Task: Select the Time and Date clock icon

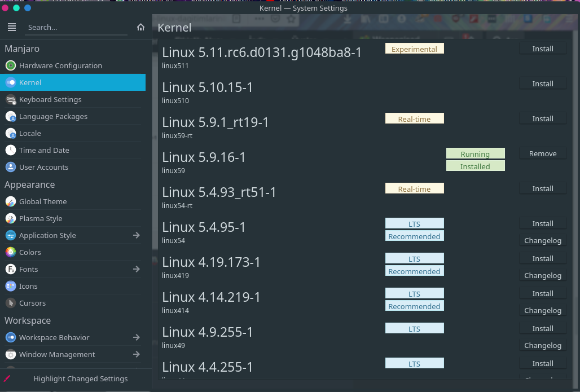Action: point(11,150)
